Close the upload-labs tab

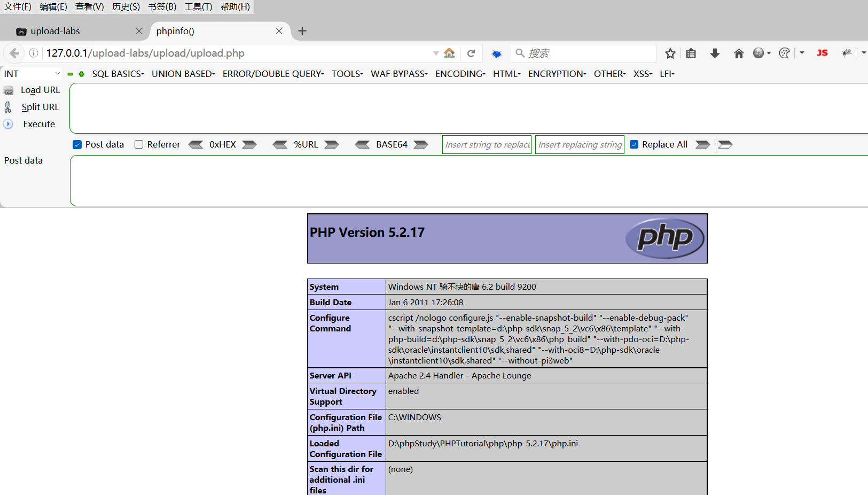pyautogui.click(x=139, y=31)
